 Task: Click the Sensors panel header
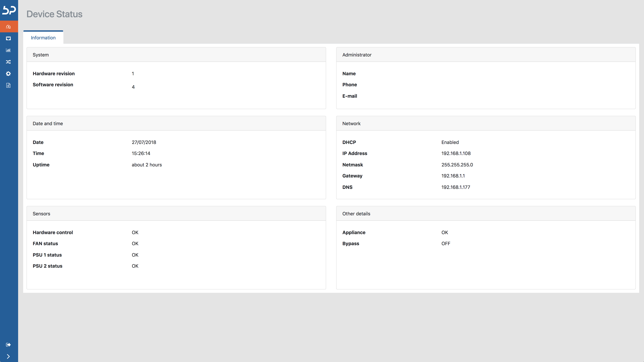(176, 214)
